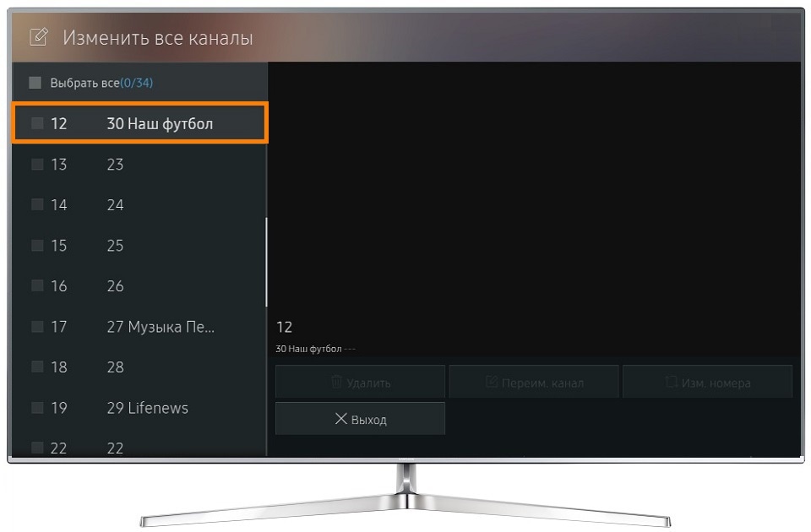Viewport: 811px width, 532px height.
Task: Toggle the Выбрать все checkbox
Action: (35, 82)
